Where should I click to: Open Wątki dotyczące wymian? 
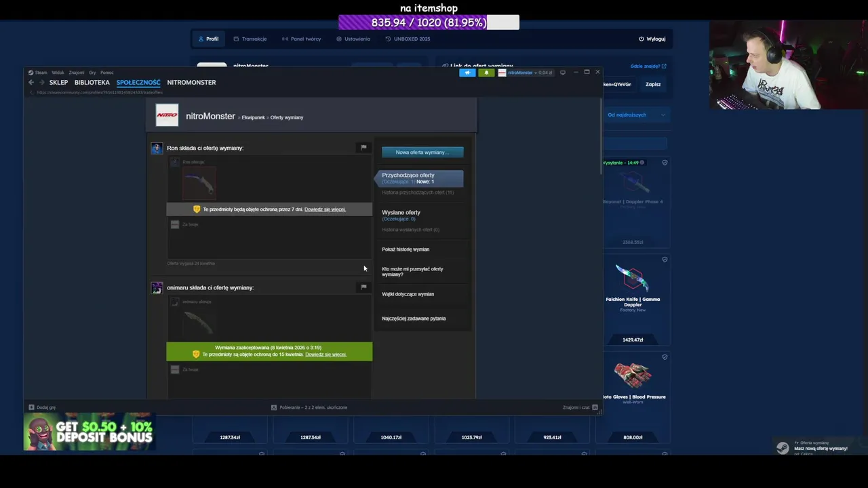click(408, 294)
